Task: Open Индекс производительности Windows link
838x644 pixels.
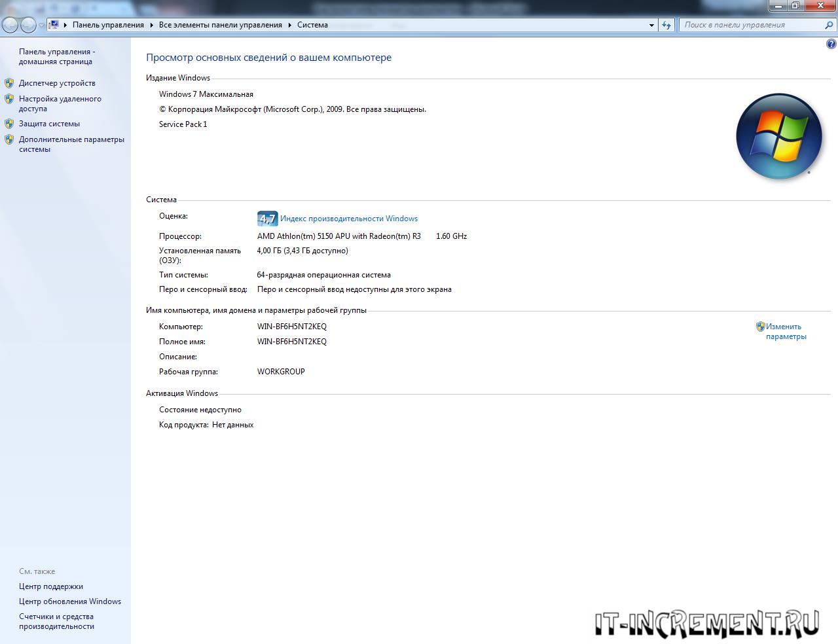Action: tap(348, 219)
